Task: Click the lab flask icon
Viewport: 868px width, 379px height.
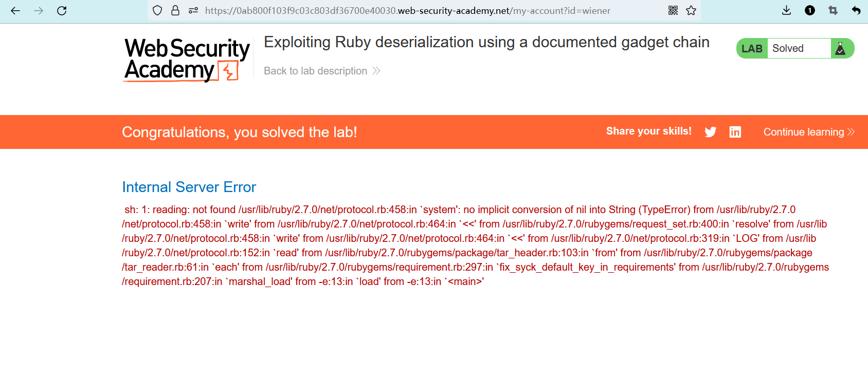Action: click(x=841, y=49)
